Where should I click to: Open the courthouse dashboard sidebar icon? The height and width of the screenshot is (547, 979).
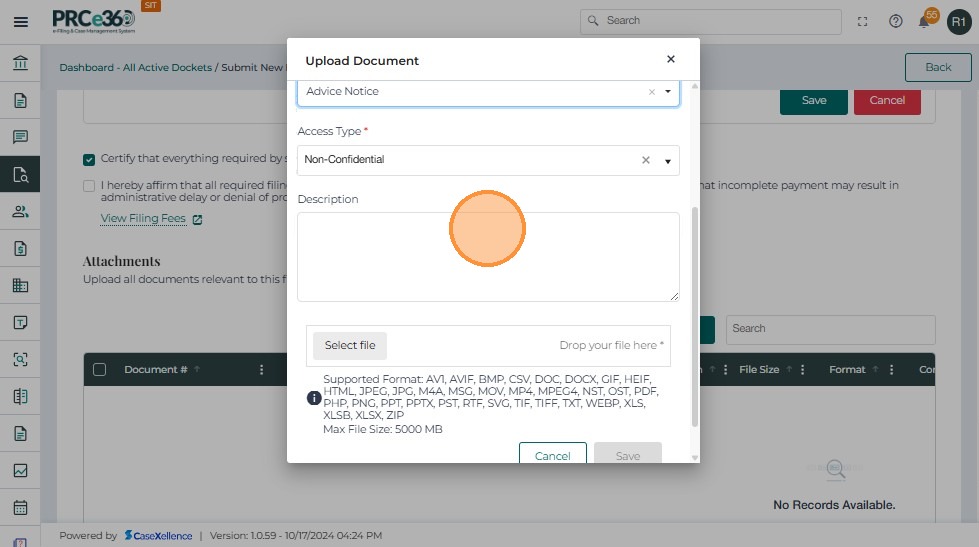coord(20,64)
